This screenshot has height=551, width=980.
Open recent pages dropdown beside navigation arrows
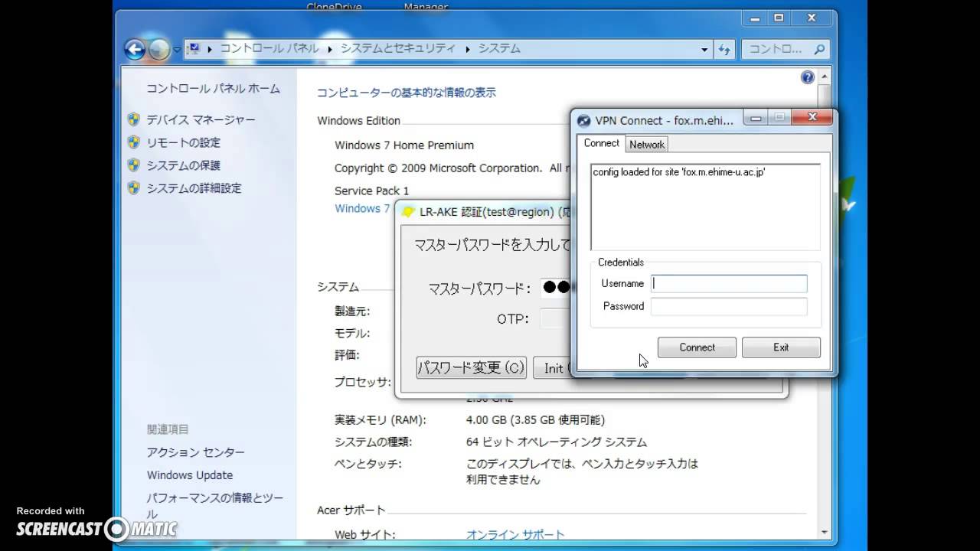pos(177,50)
